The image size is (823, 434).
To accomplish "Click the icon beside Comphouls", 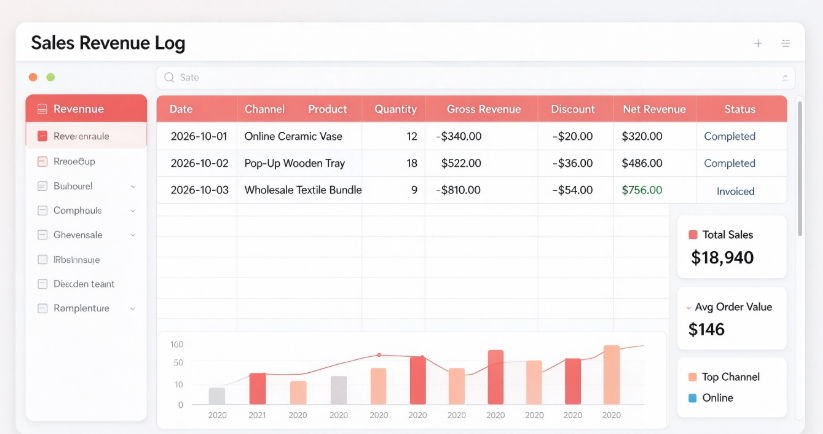I will (43, 210).
